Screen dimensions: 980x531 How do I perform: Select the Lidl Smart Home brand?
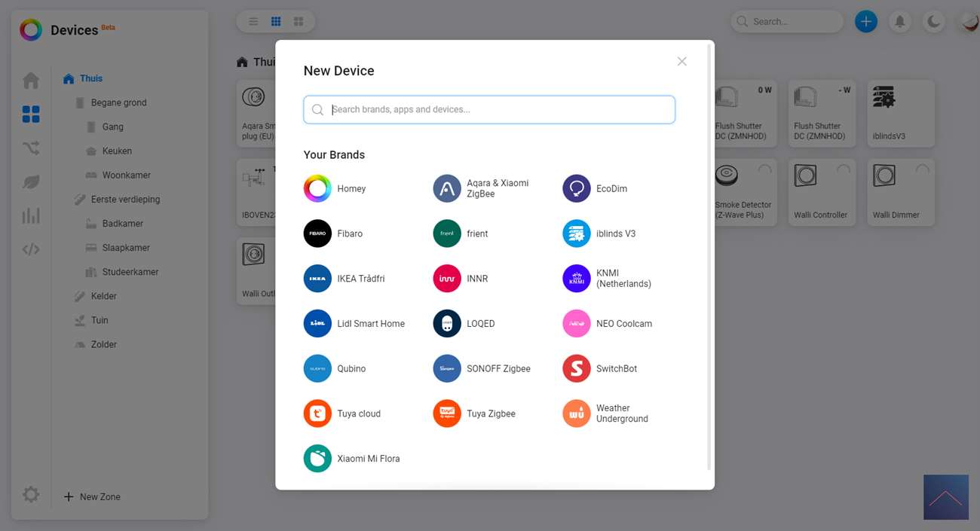[x=354, y=324]
